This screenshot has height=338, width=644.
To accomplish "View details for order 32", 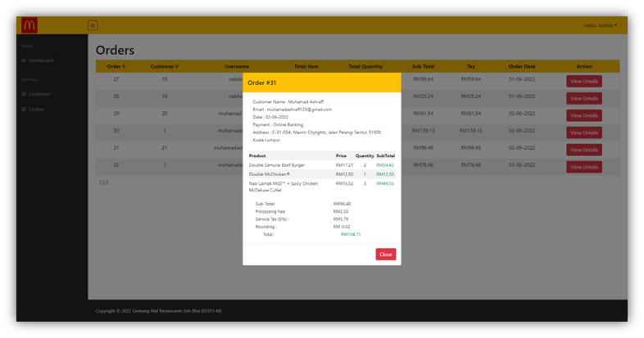I will pos(584,167).
